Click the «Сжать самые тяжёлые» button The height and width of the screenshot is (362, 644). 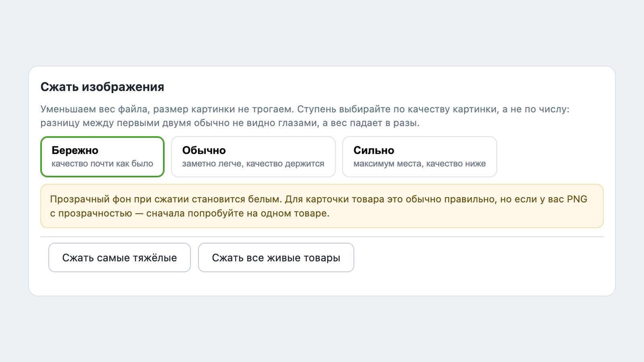coord(120,257)
